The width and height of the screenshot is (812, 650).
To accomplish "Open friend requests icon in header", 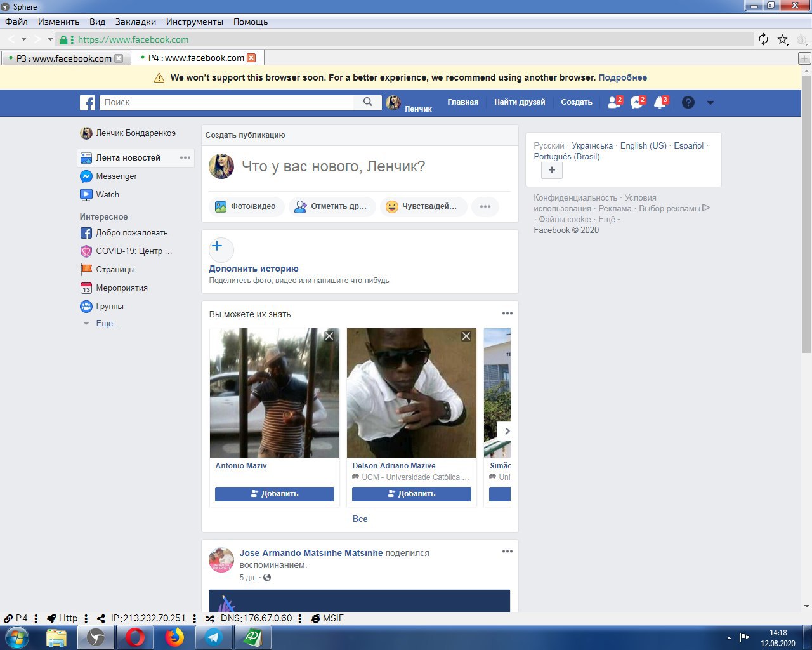I will coord(614,102).
